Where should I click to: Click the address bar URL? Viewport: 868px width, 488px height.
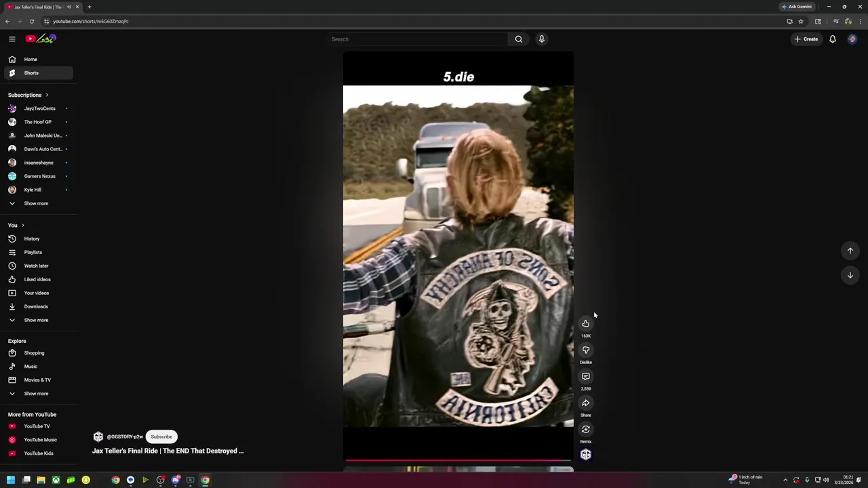click(x=91, y=21)
